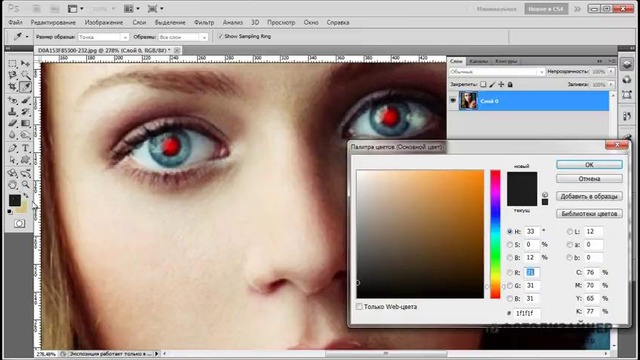Viewport: 640px width, 360px height.
Task: Toggle Show Sampling Ring checkbox
Action: point(220,36)
